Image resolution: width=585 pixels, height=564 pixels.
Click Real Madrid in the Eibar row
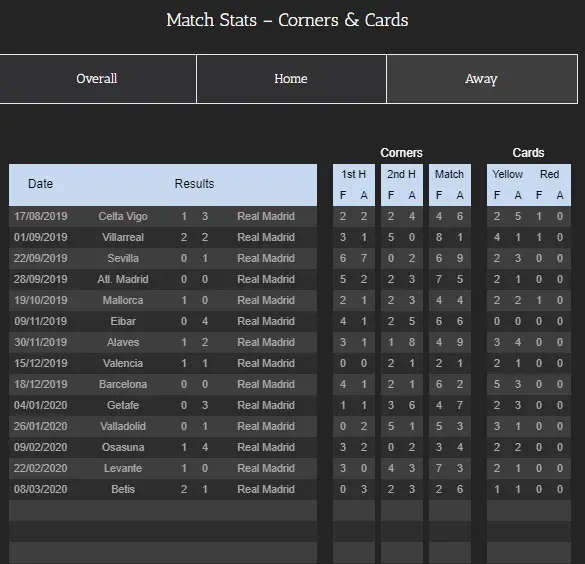tap(266, 321)
